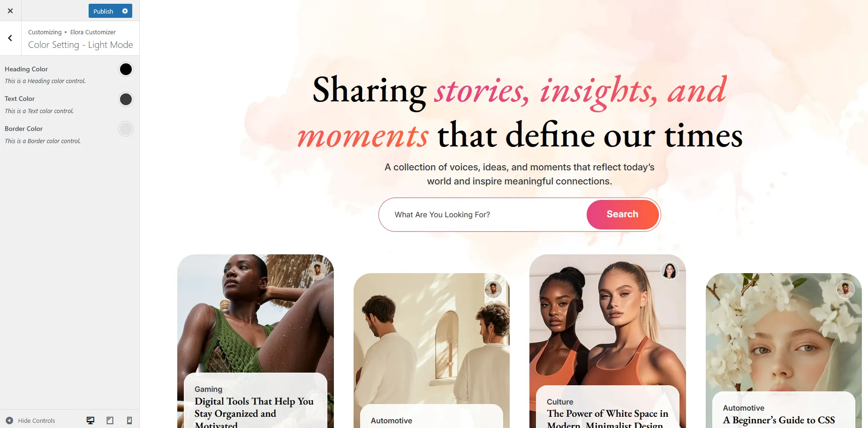The height and width of the screenshot is (428, 868).
Task: Open the two men Automotive post image
Action: coord(431,338)
